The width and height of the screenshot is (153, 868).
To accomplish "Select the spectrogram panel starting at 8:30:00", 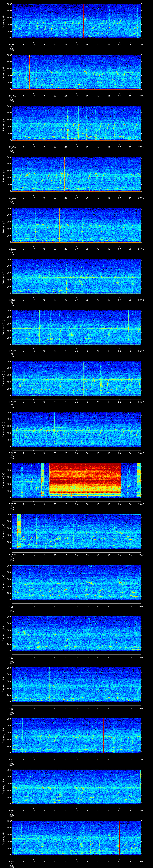I will [x=76, y=736].
